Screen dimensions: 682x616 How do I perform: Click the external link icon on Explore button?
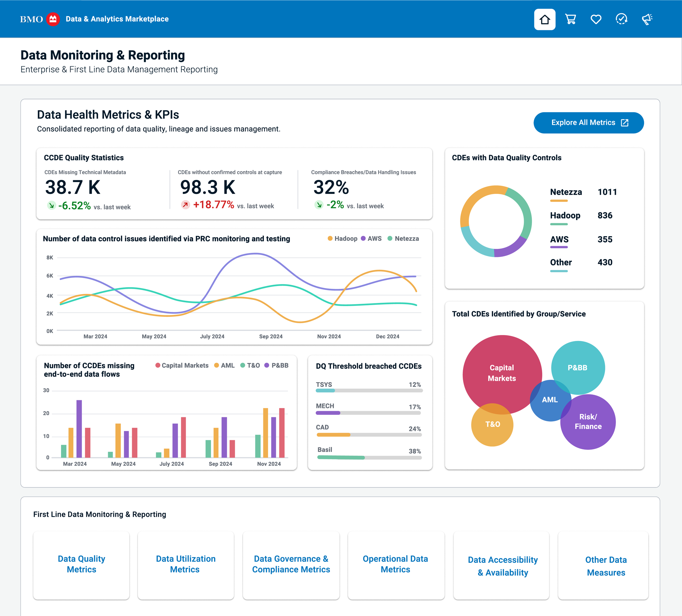click(625, 123)
